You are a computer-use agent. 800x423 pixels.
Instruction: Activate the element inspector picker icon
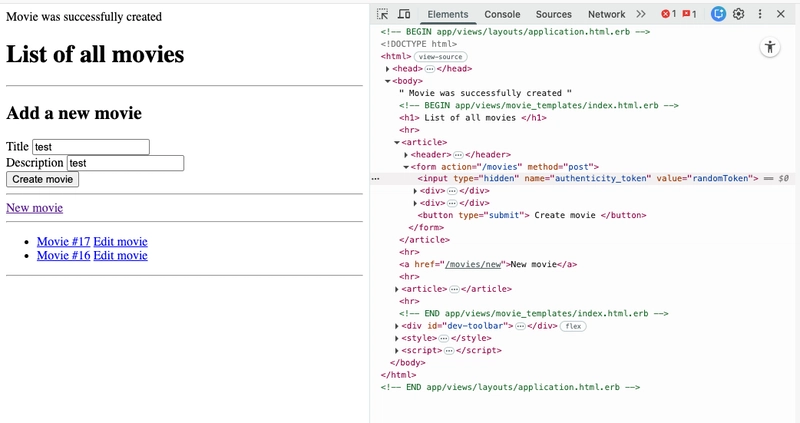(382, 14)
